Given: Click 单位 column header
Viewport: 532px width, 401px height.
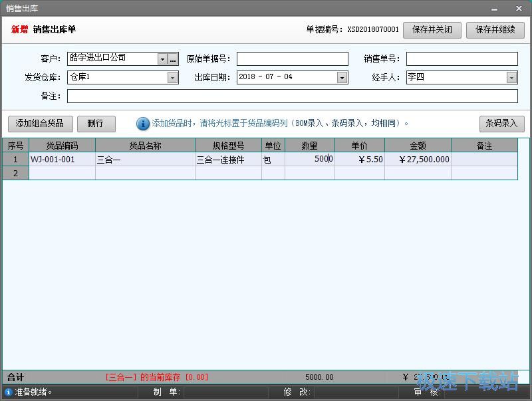Looking at the screenshot, I should point(273,146).
